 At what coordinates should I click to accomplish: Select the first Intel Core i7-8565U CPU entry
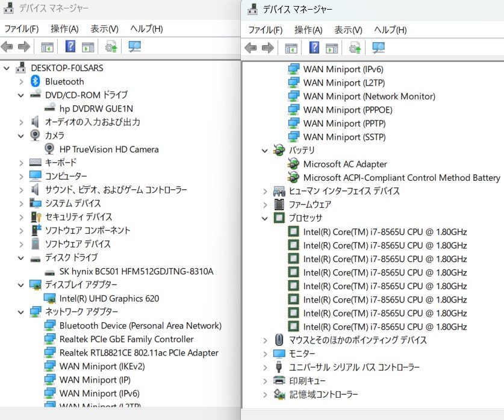[385, 232]
